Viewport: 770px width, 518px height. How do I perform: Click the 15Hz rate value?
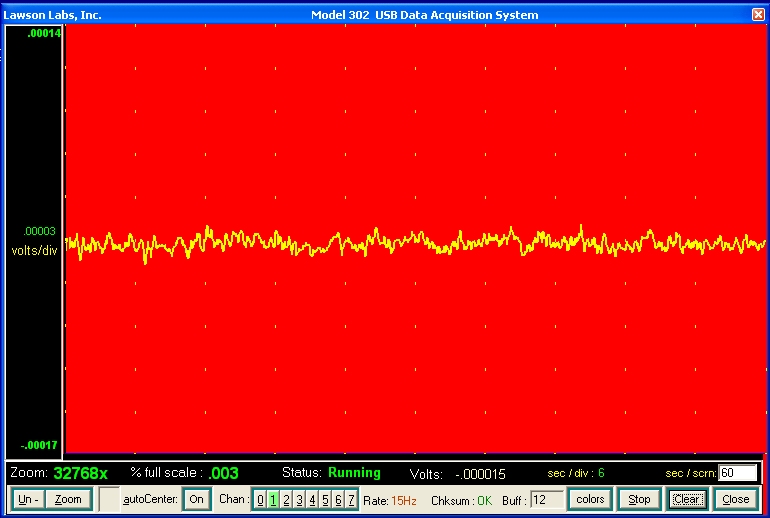coord(404,500)
